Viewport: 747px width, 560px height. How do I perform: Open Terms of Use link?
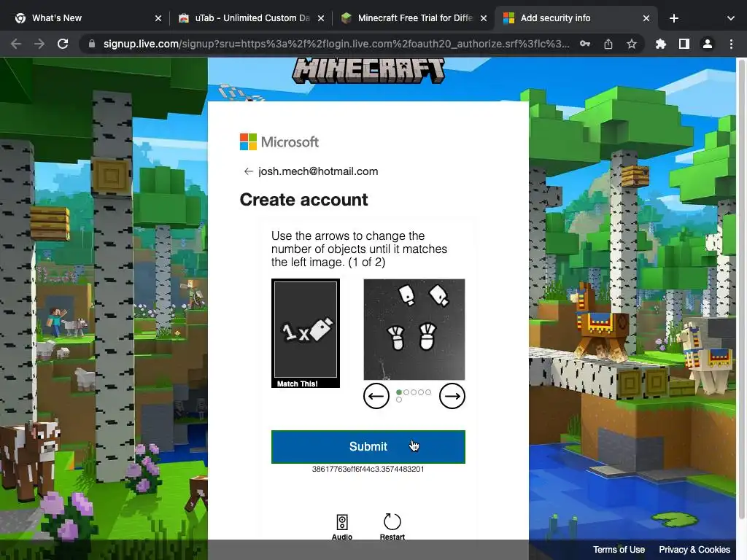click(x=619, y=550)
